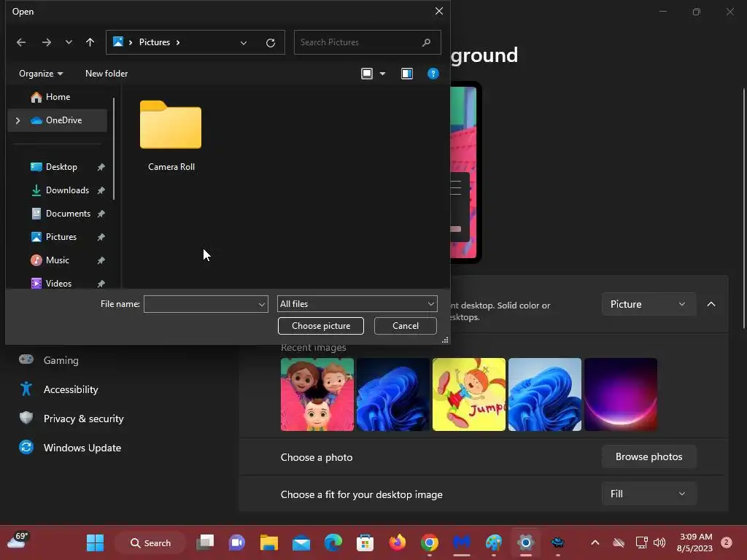747x560 pixels.
Task: Go back with the left arrow button
Action: coord(21,42)
